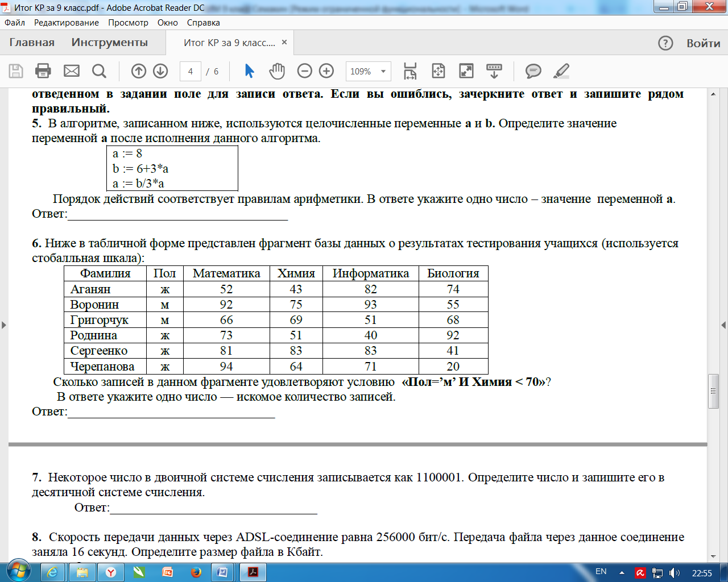Click the Войти sign-in button
The width and height of the screenshot is (728, 582).
coord(704,43)
